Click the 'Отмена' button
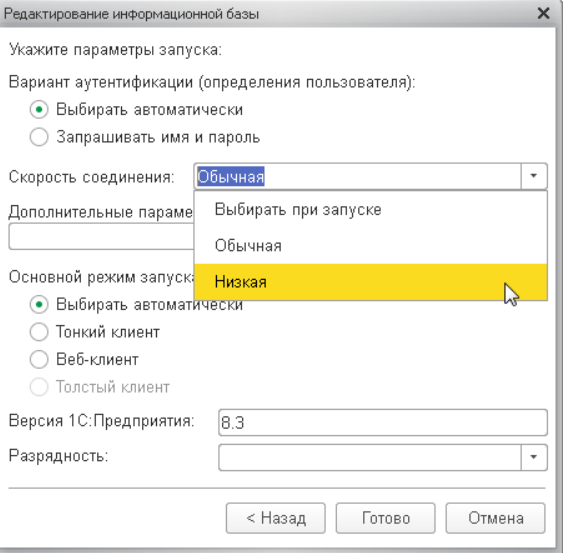The image size is (563, 553). (x=495, y=518)
